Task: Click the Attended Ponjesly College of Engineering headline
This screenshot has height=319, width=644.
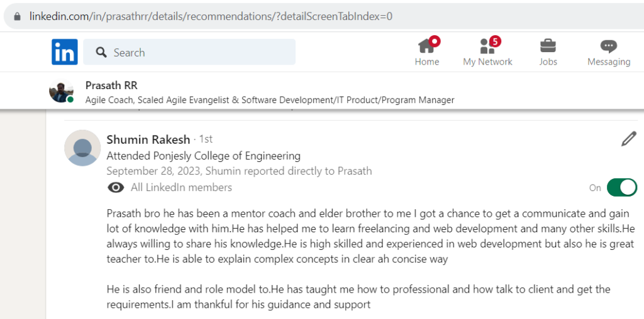Action: point(203,156)
